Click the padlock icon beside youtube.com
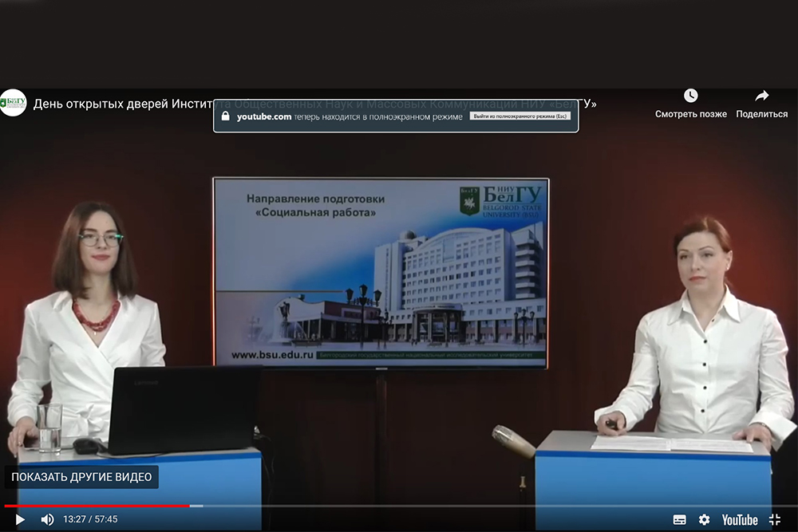Viewport: 798px width, 532px height. (225, 116)
